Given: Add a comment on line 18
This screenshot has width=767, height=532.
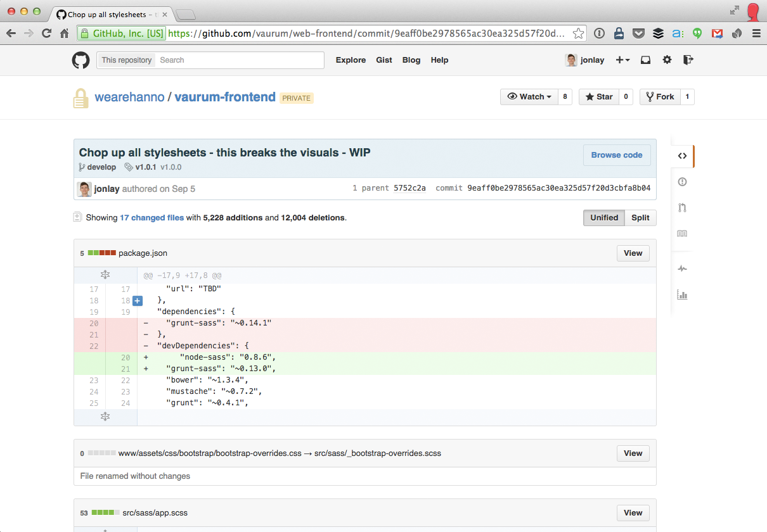Looking at the screenshot, I should (138, 301).
